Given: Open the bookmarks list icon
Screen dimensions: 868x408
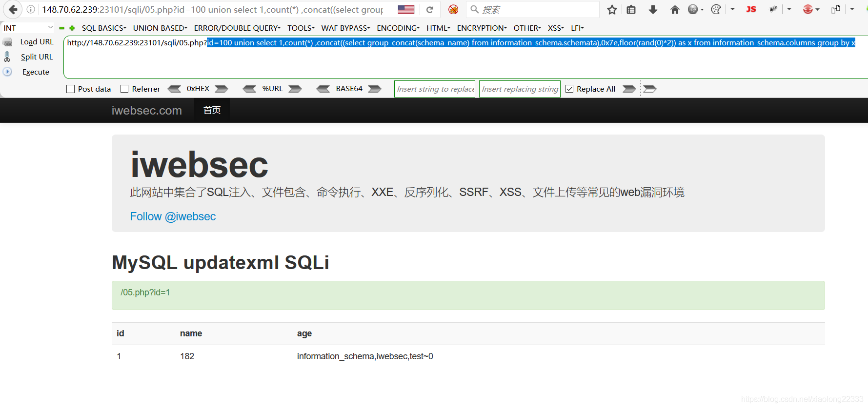Looking at the screenshot, I should 631,9.
